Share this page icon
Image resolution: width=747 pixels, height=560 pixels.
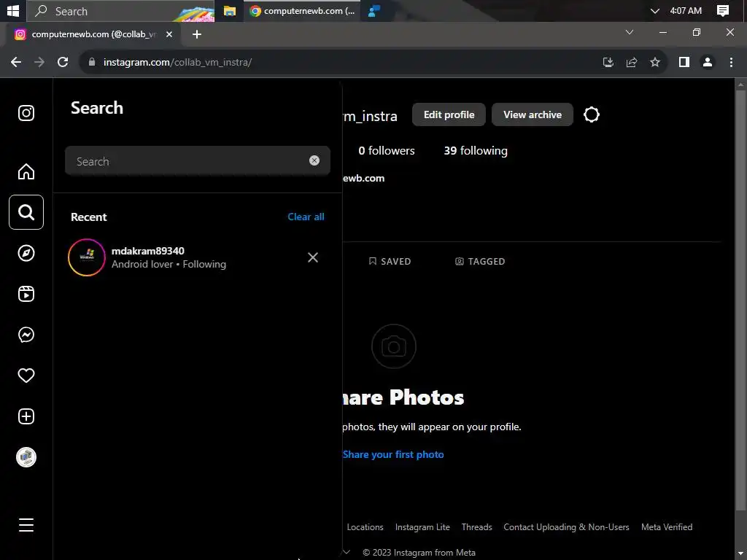point(632,63)
